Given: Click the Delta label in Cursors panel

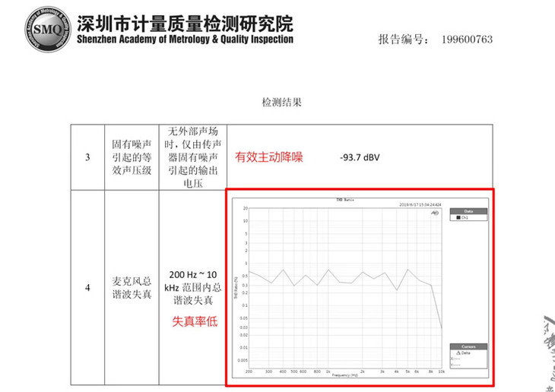Looking at the screenshot, I should tap(466, 353).
